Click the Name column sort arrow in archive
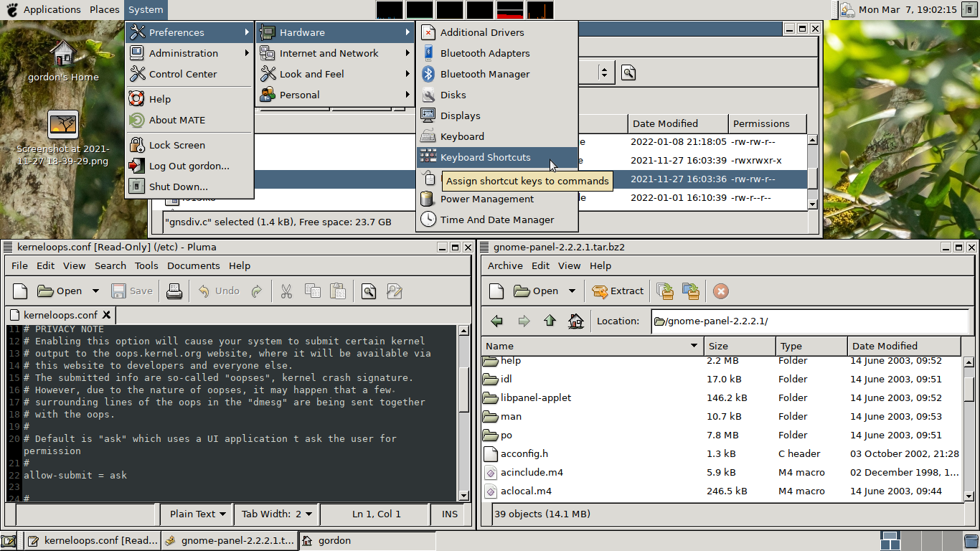Image resolution: width=980 pixels, height=551 pixels. [694, 346]
